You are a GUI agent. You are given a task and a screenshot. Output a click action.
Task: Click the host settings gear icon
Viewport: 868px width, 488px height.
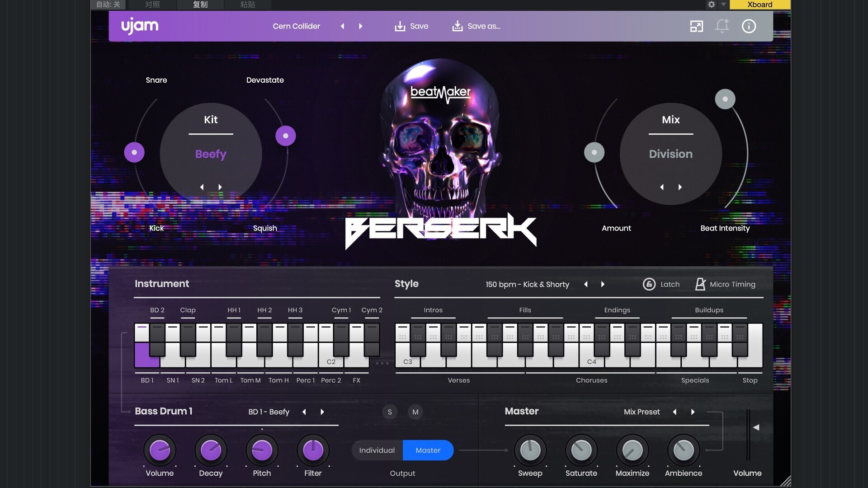(712, 5)
